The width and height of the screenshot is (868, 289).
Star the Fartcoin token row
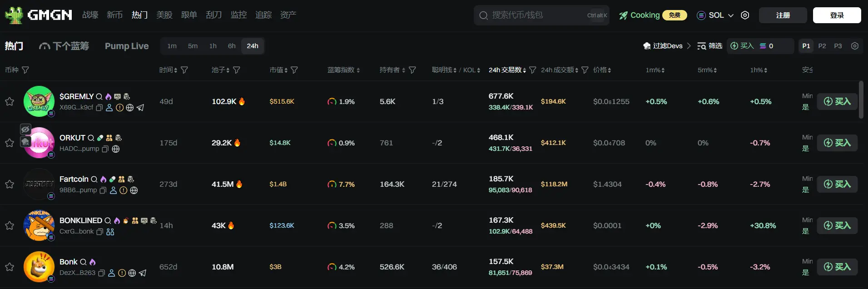(10, 184)
